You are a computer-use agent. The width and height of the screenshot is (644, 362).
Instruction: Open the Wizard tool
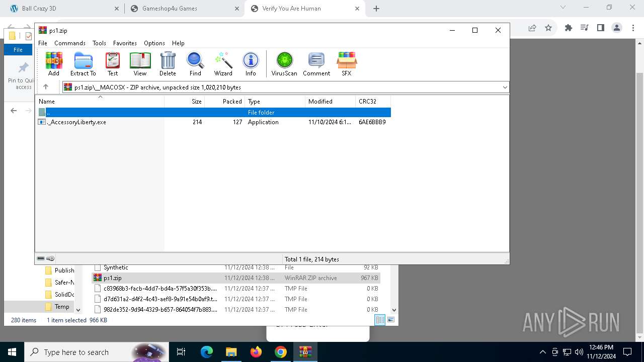223,64
